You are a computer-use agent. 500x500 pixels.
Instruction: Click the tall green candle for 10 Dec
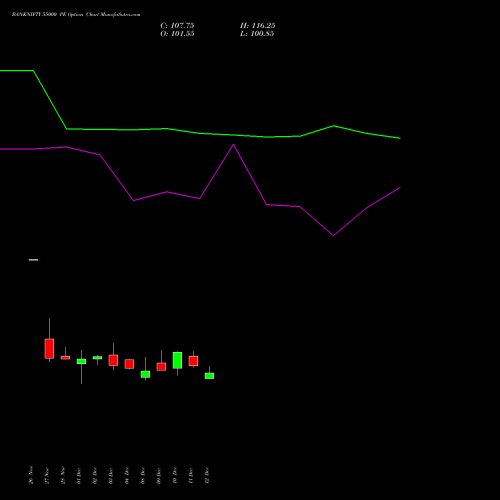click(177, 360)
